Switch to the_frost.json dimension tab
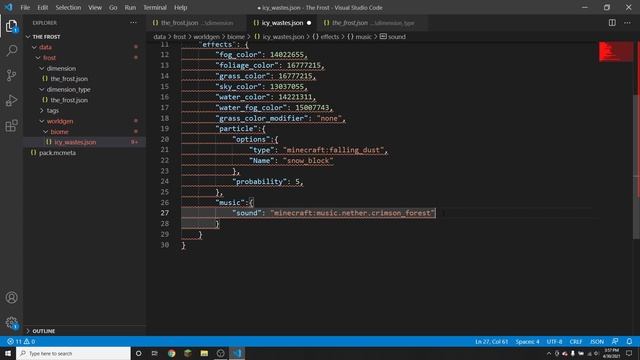 pyautogui.click(x=196, y=23)
